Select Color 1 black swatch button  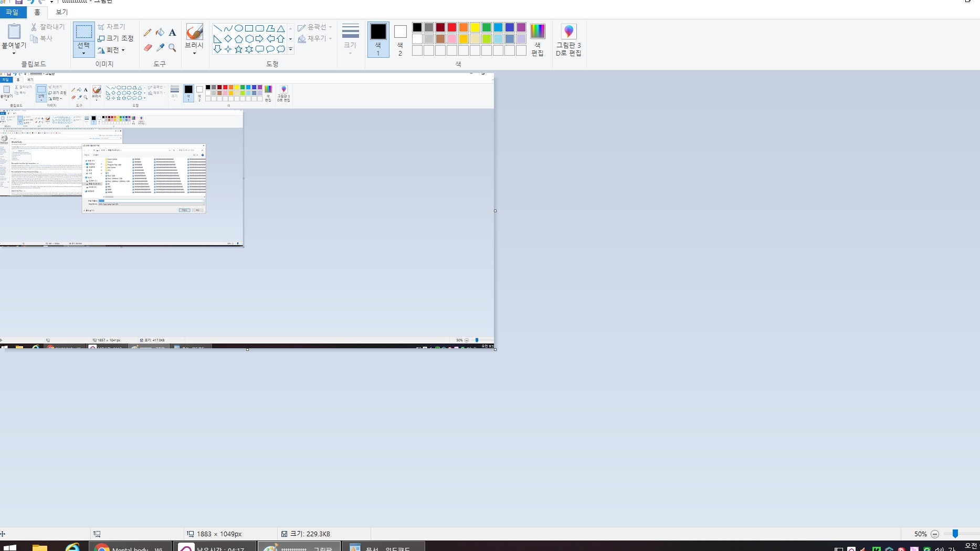[378, 39]
